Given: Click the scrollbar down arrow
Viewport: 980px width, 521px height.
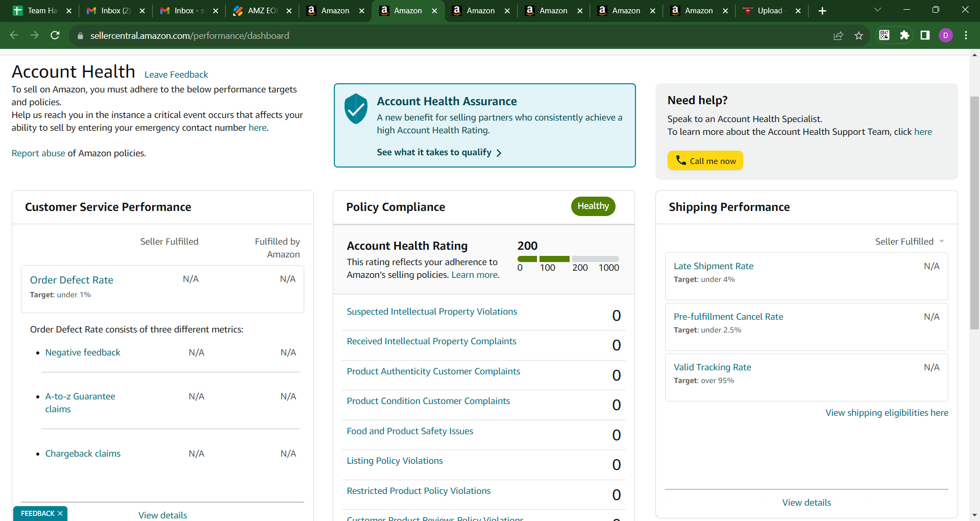Looking at the screenshot, I should (974, 515).
